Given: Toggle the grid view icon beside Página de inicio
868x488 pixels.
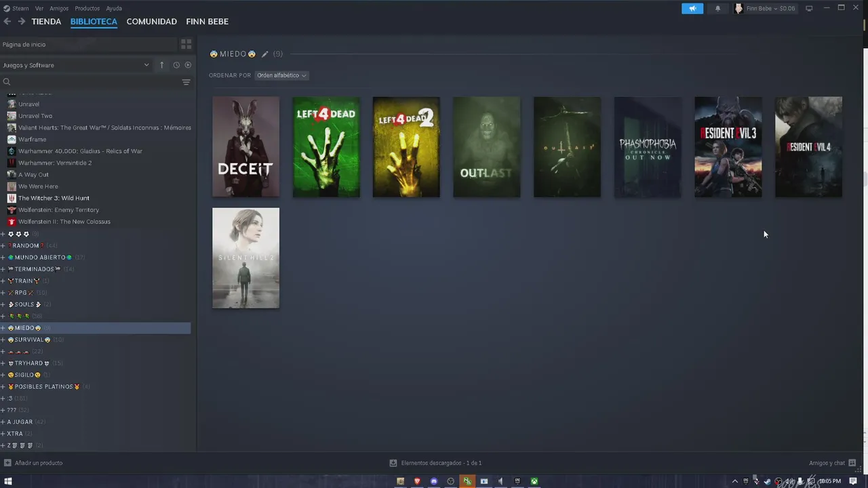Looking at the screenshot, I should click(x=186, y=44).
